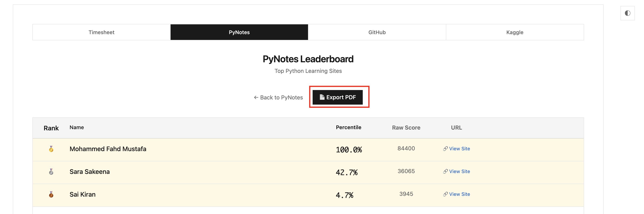Click the silver medal rank icon
The height and width of the screenshot is (214, 644).
[51, 172]
